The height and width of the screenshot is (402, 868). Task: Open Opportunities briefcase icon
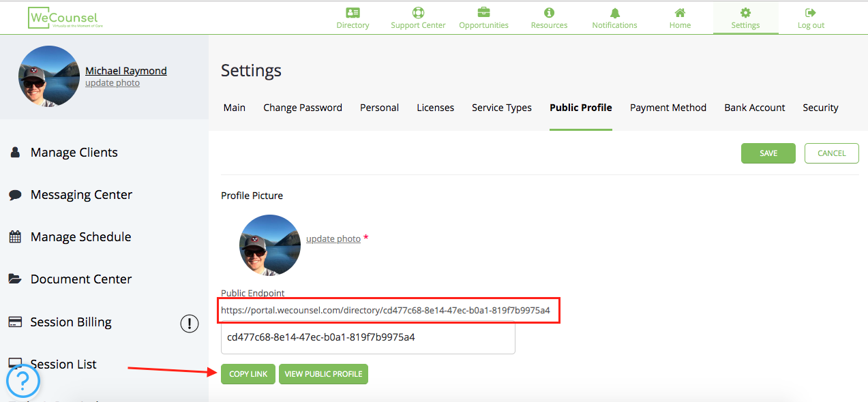point(483,12)
